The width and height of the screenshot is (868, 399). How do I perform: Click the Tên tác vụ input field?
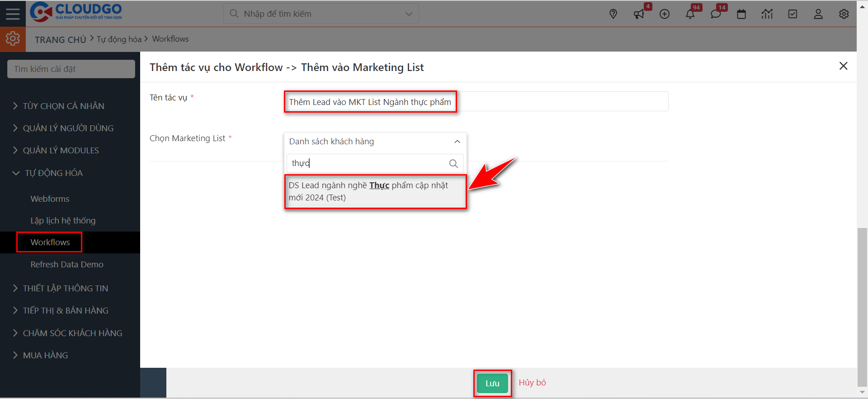[476, 102]
